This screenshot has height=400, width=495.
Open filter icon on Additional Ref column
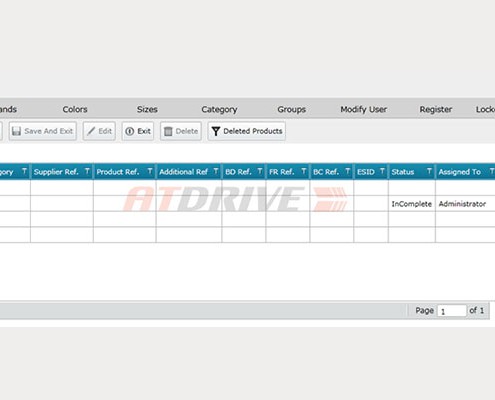coord(216,171)
